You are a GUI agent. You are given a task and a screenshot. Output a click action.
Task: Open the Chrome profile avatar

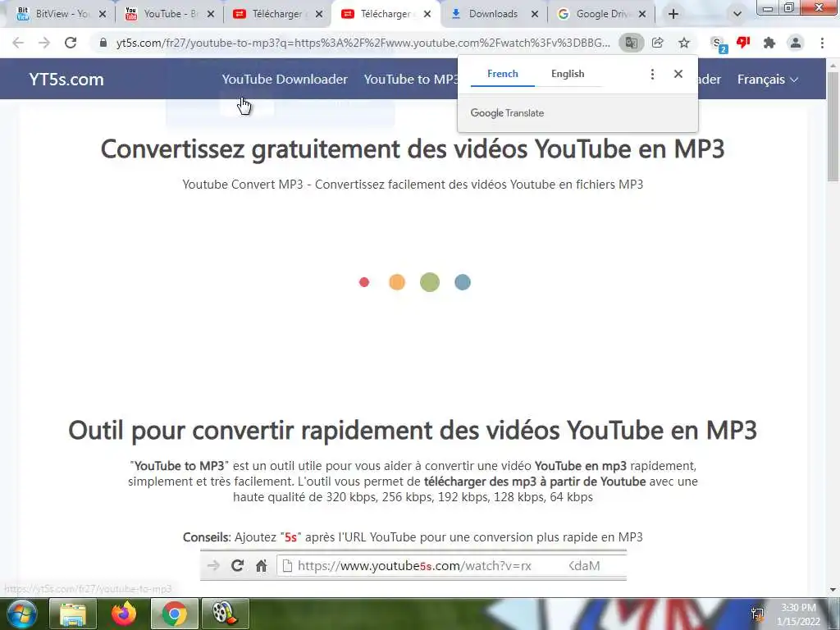796,43
